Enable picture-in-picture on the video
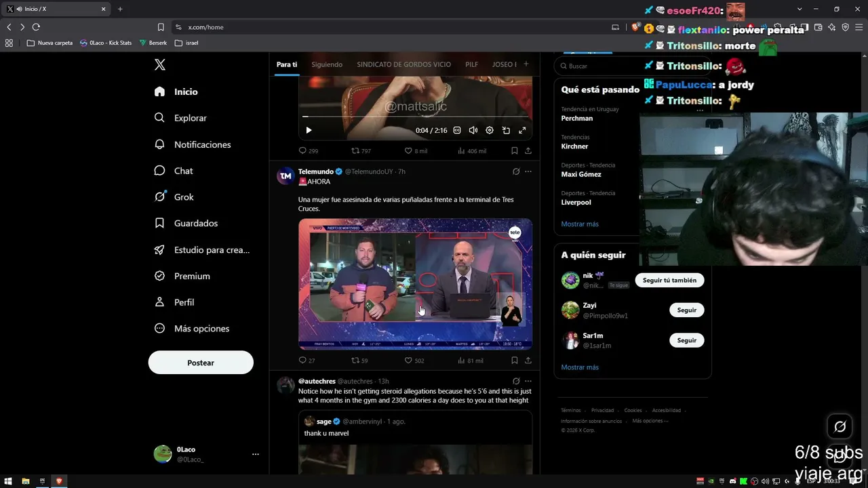 [506, 130]
